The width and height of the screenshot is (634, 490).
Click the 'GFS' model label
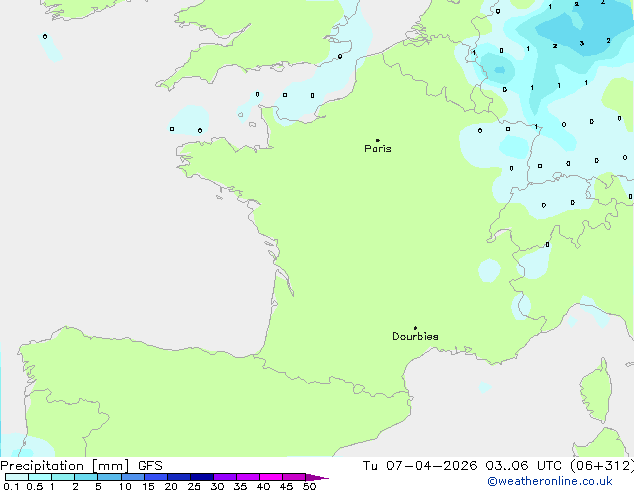(150, 466)
